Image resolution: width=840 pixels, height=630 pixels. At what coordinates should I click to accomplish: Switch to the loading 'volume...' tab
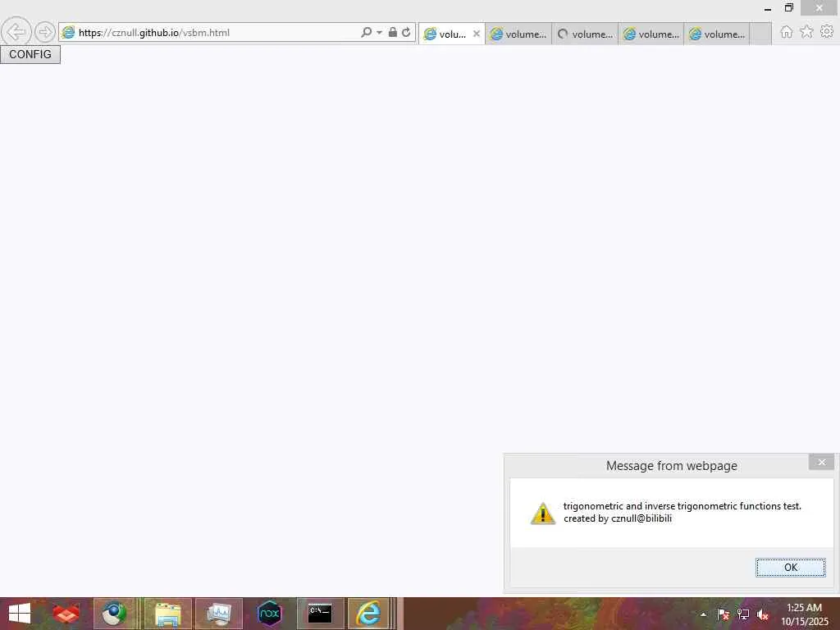585,34
